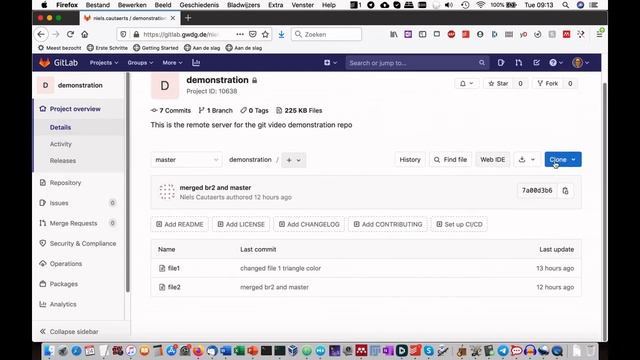Click the GitLab logo home link
640x360 pixels.
[x=58, y=63]
